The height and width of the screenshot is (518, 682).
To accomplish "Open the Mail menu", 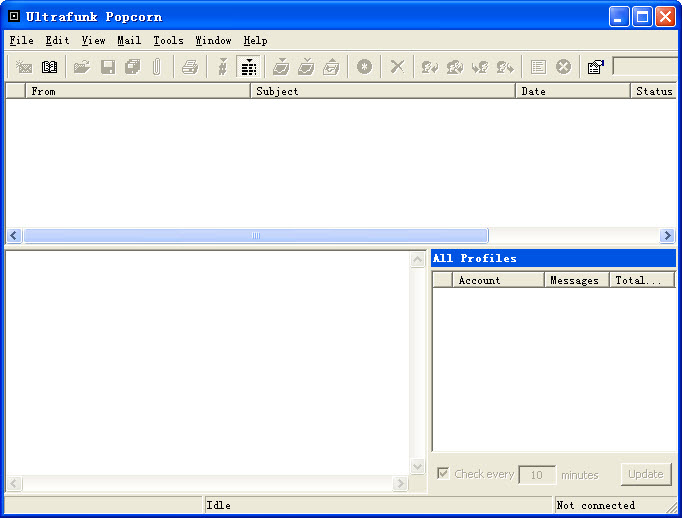I will point(129,40).
